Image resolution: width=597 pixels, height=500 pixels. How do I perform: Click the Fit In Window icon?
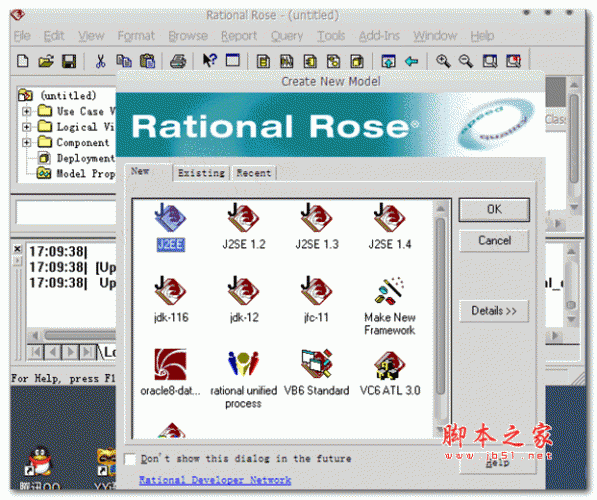490,61
